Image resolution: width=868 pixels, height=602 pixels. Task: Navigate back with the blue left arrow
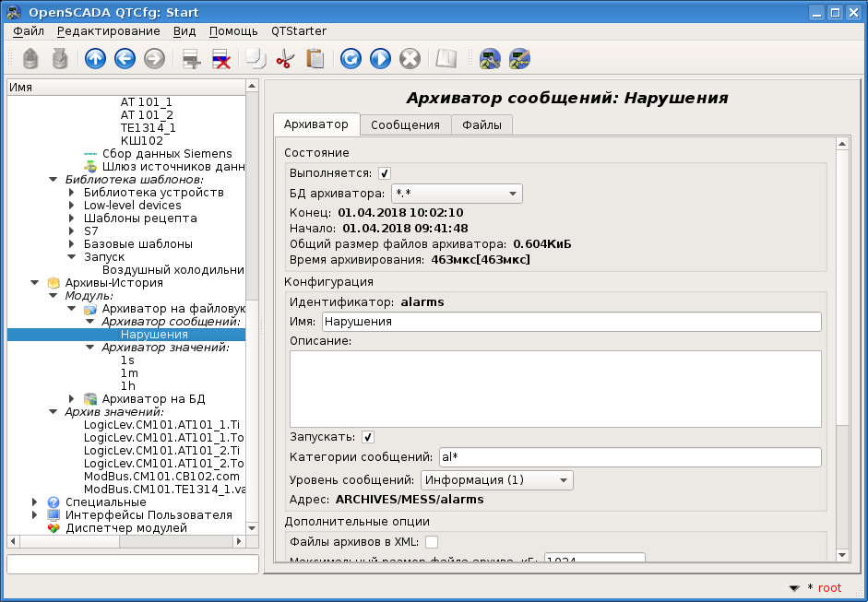click(125, 58)
